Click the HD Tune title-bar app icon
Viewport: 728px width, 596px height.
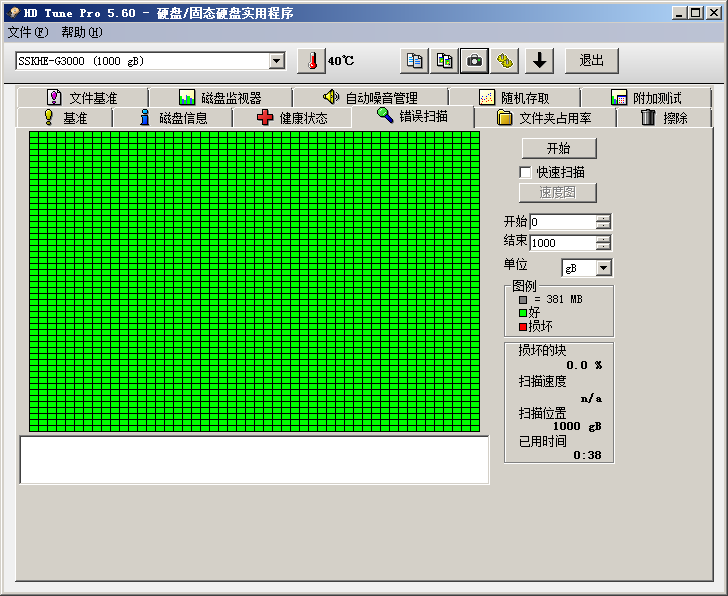(x=13, y=13)
